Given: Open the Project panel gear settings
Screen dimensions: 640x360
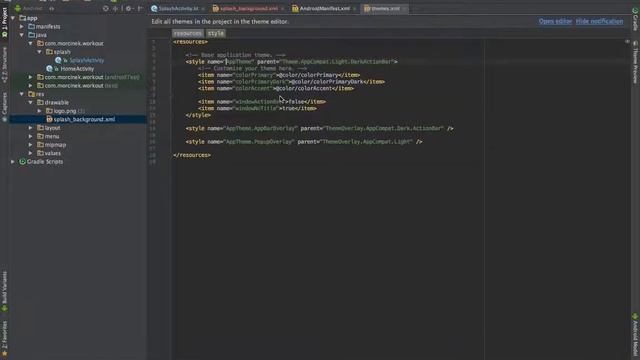Looking at the screenshot, I should tap(129, 8).
